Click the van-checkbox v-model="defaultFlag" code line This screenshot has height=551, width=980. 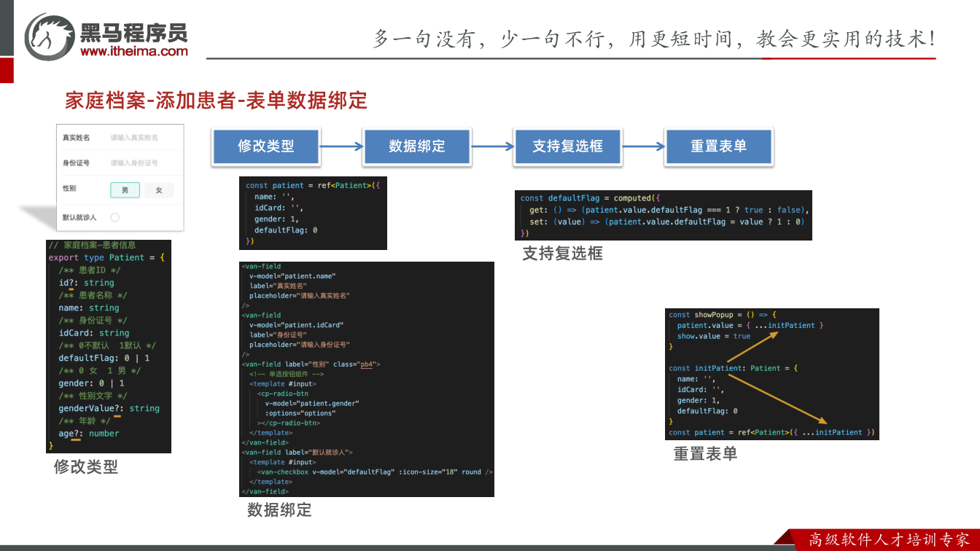(375, 472)
